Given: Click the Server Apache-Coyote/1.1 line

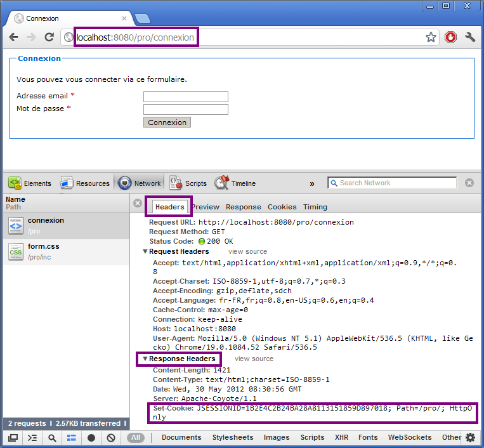Looking at the screenshot, I should coord(205,399).
